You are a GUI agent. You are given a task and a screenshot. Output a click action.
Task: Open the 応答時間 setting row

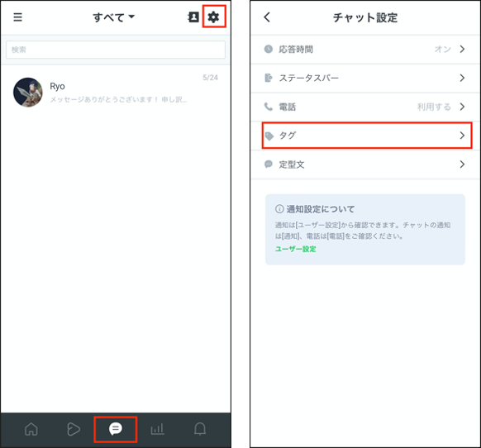coord(365,50)
